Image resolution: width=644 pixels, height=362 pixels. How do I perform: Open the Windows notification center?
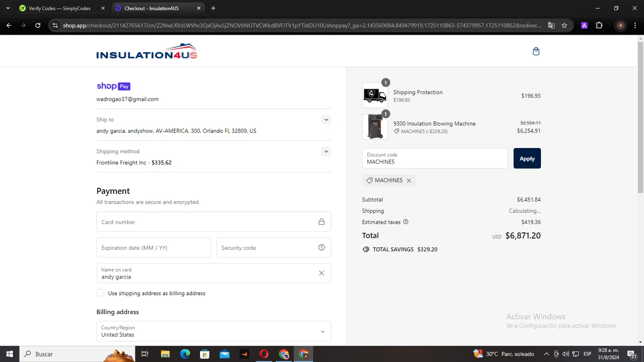[x=632, y=354]
